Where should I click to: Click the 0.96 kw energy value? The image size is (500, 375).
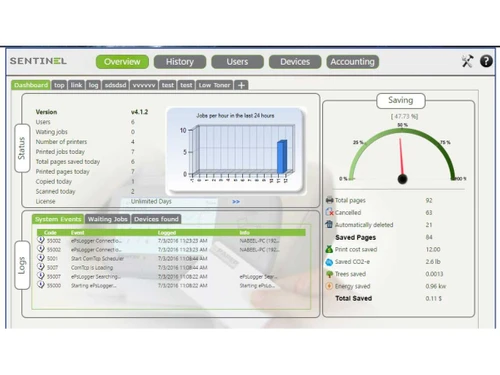(436, 286)
